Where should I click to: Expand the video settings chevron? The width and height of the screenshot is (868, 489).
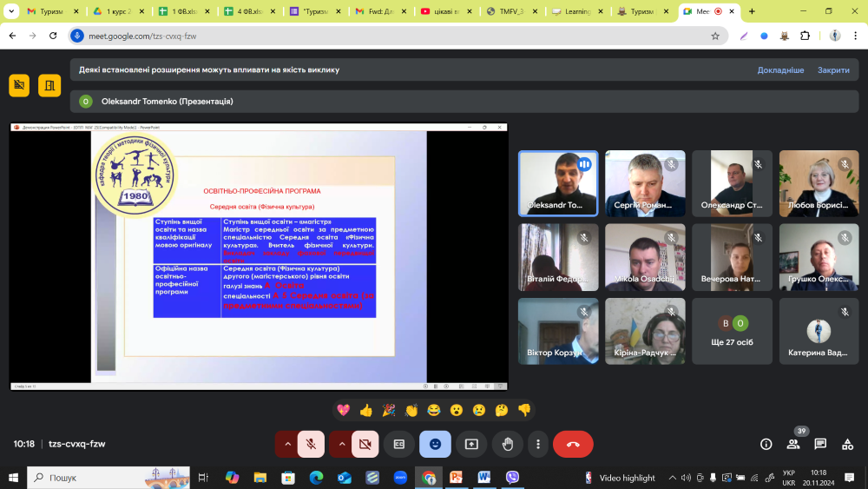pos(341,444)
